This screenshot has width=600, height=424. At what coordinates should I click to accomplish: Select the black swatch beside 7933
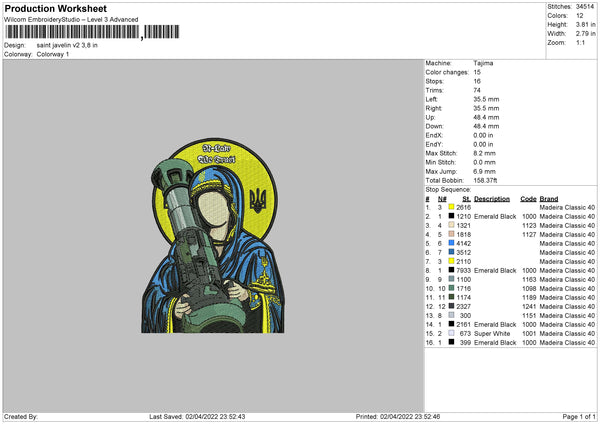point(451,270)
